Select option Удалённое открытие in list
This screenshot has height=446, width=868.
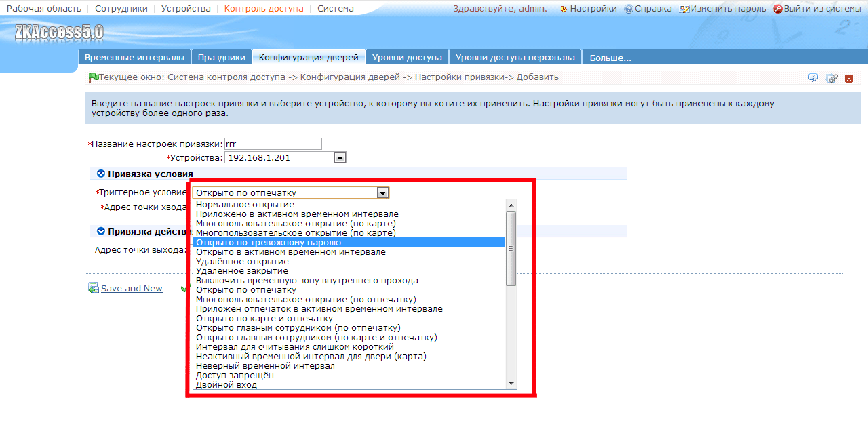(x=242, y=262)
